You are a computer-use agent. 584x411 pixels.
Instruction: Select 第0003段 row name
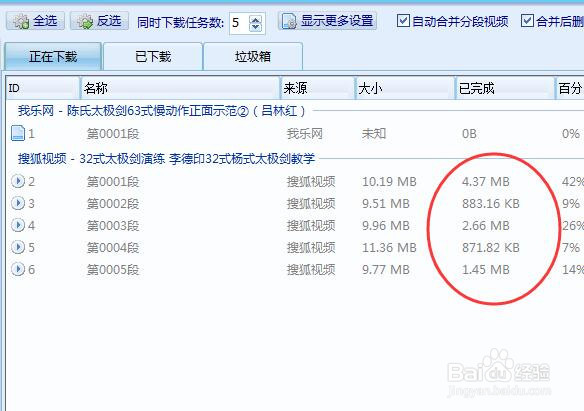[113, 226]
